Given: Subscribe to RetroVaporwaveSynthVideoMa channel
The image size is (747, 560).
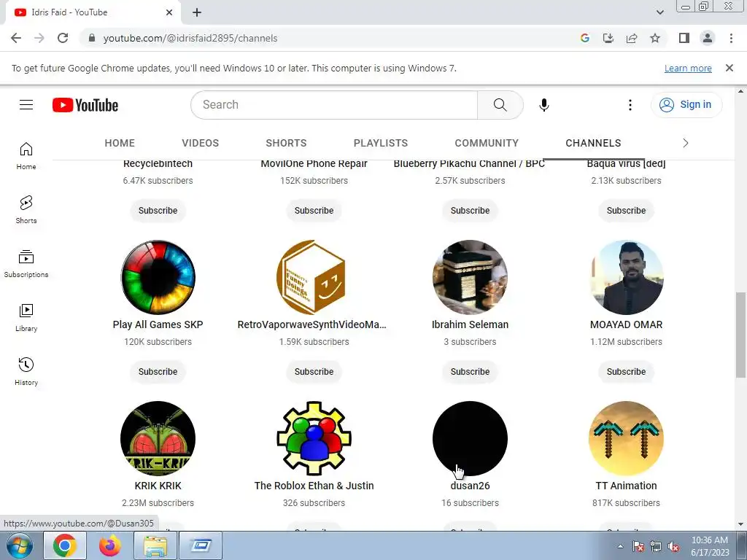Looking at the screenshot, I should tap(314, 371).
